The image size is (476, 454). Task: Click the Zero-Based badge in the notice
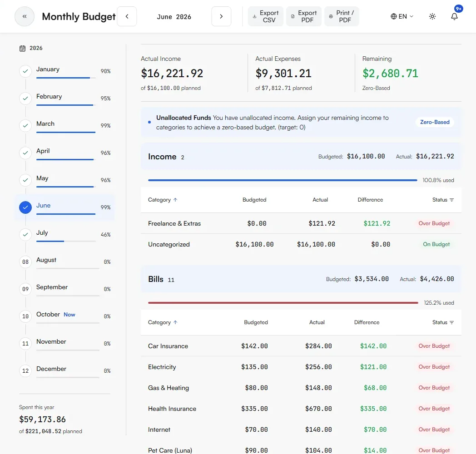coord(435,122)
